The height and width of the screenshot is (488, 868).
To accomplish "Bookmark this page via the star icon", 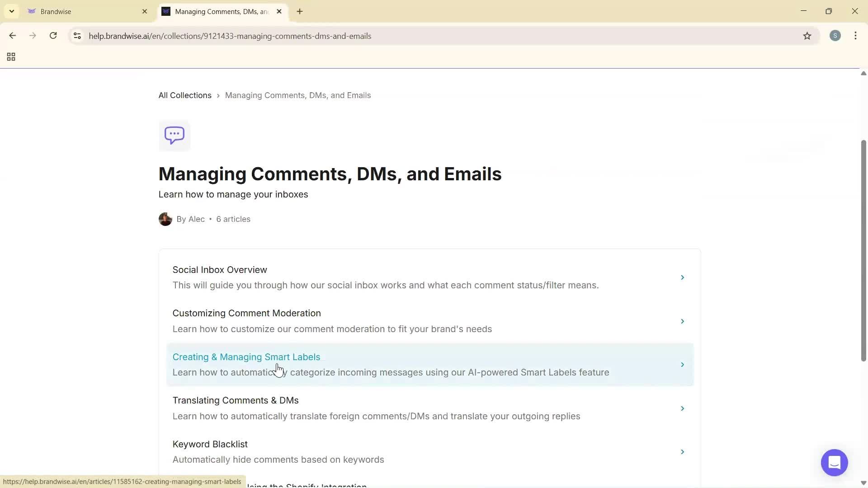I will tap(808, 36).
